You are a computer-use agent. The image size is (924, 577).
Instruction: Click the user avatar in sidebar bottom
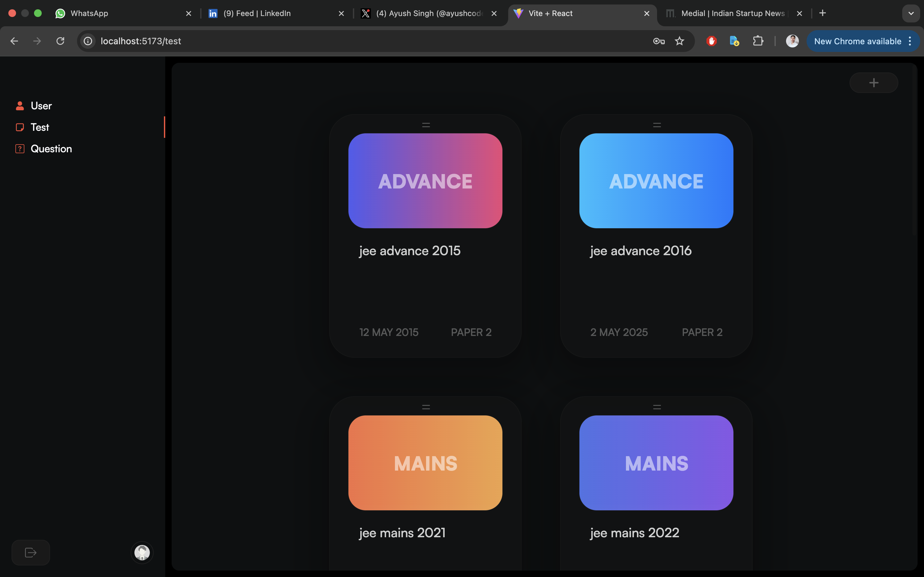pyautogui.click(x=142, y=552)
